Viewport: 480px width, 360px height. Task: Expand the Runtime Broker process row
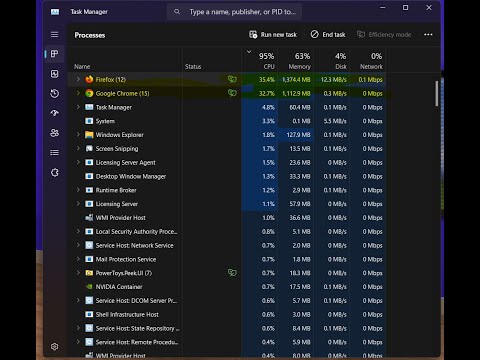78,190
